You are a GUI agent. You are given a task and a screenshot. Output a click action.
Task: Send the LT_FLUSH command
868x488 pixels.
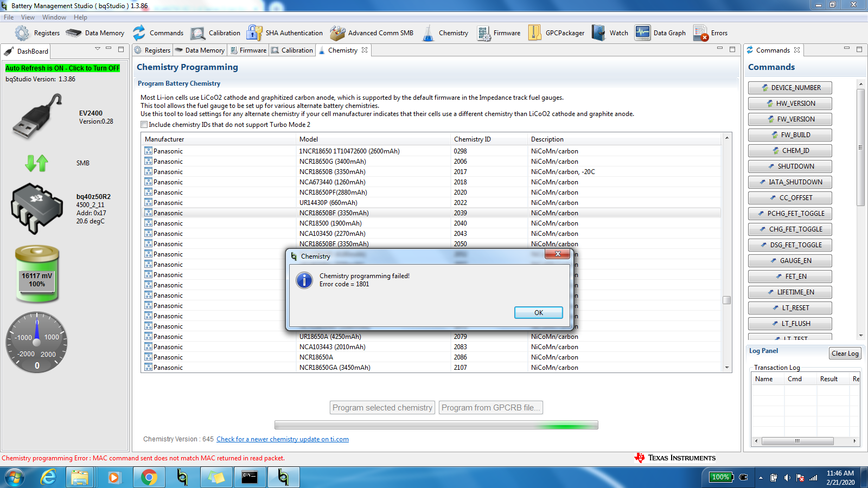click(790, 324)
